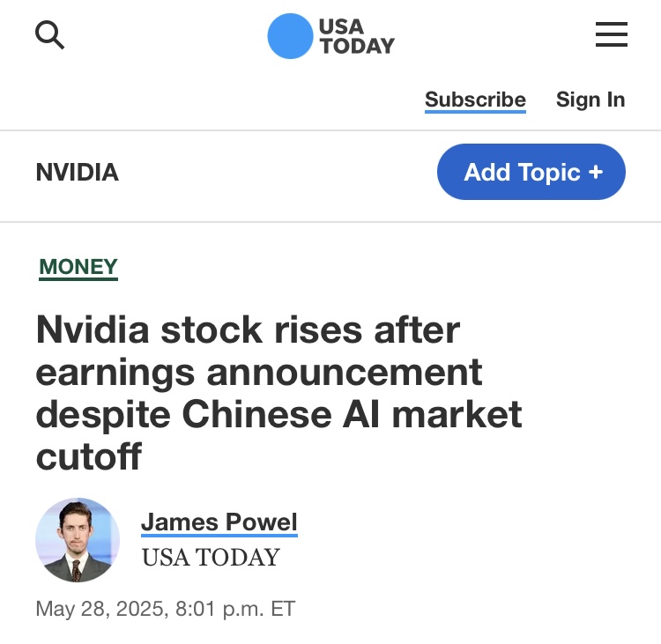Go to the MONEY section
The height and width of the screenshot is (644, 661).
[78, 267]
